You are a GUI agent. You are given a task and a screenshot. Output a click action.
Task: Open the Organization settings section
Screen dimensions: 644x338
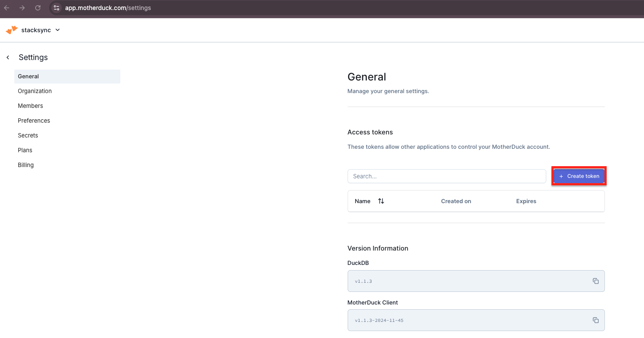(x=35, y=91)
